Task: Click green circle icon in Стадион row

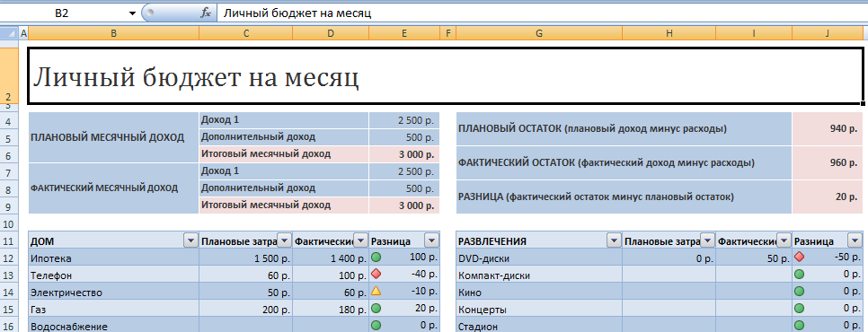Action: [x=799, y=326]
